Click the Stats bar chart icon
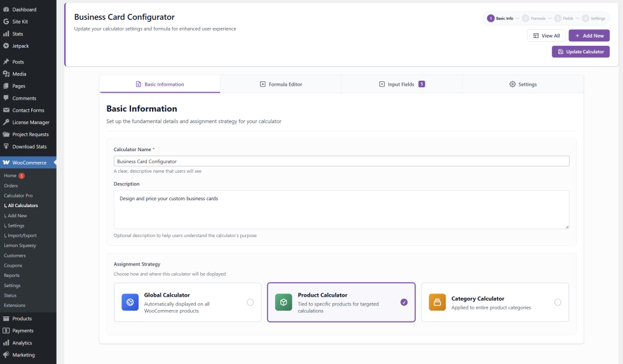The image size is (623, 364). (6, 34)
